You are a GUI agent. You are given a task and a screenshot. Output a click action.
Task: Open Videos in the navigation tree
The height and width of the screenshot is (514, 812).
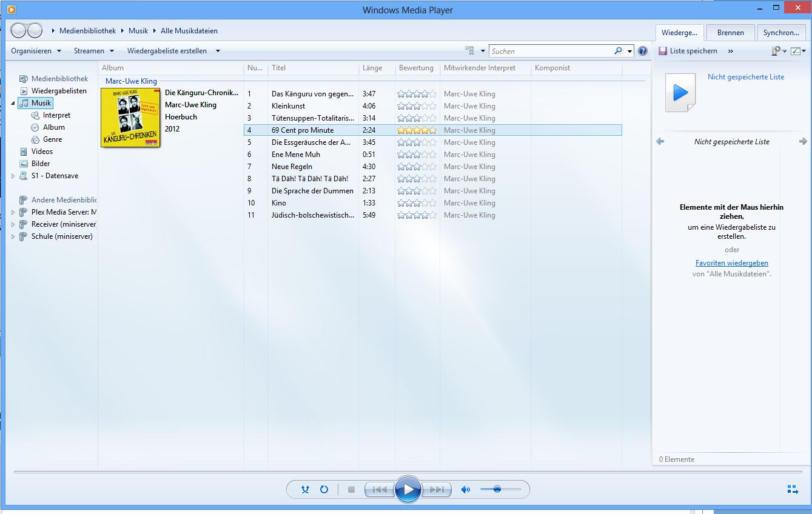[x=42, y=152]
